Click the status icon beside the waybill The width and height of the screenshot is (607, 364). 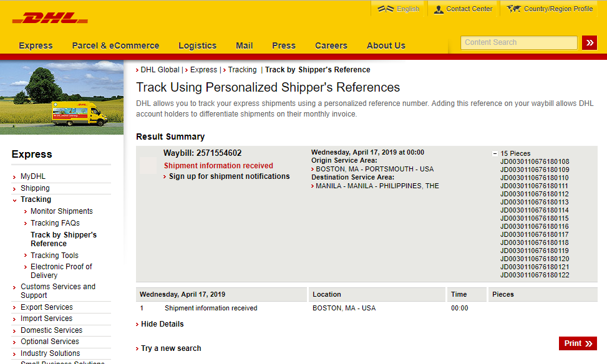148,166
